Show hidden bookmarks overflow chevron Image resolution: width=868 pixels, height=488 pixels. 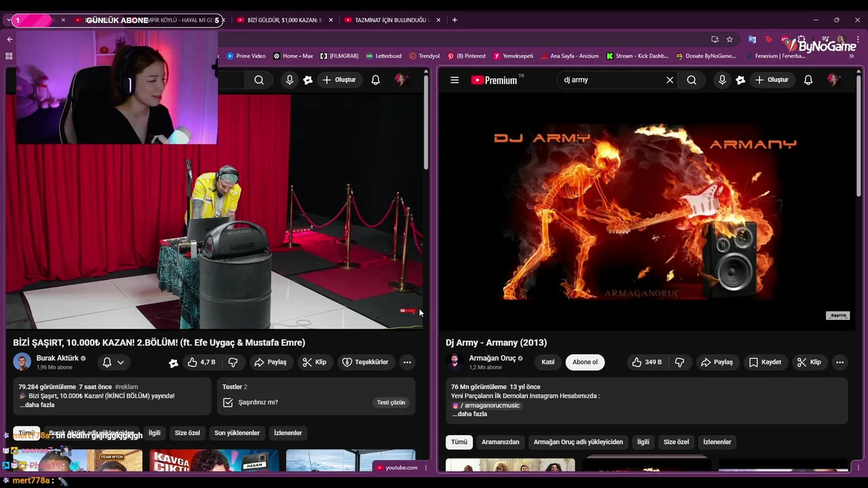[852, 56]
